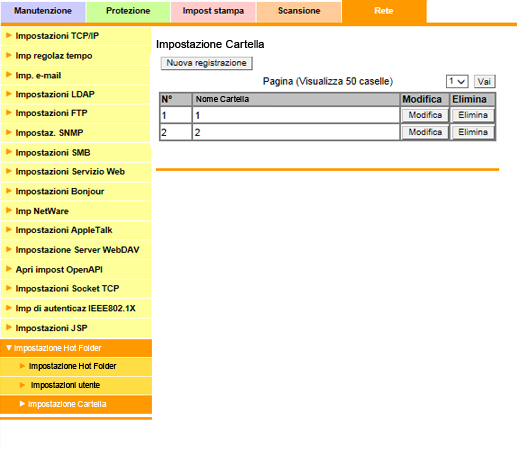Viewport: 517px width, 450px height.
Task: Click the Nuova registrazione button
Action: (207, 63)
